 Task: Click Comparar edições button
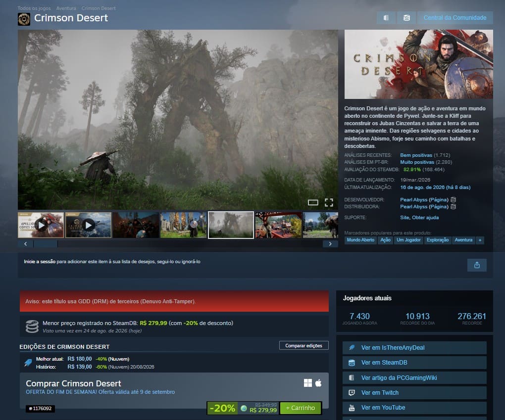point(303,346)
